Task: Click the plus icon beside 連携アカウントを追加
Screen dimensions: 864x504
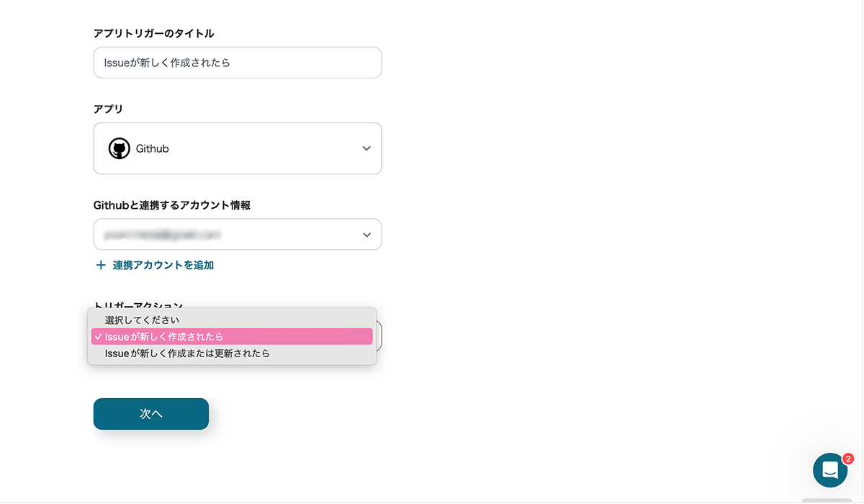Action: [x=101, y=265]
